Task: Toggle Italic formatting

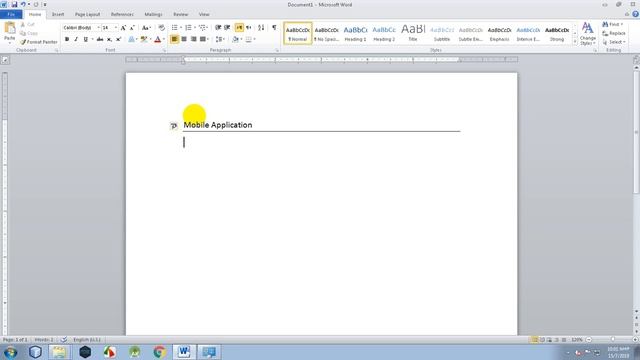Action: point(76,40)
